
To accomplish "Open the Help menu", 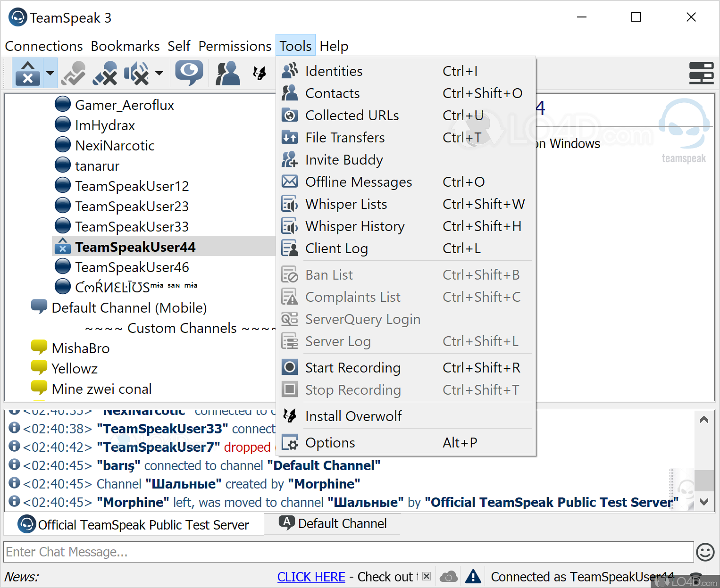I will (x=334, y=46).
